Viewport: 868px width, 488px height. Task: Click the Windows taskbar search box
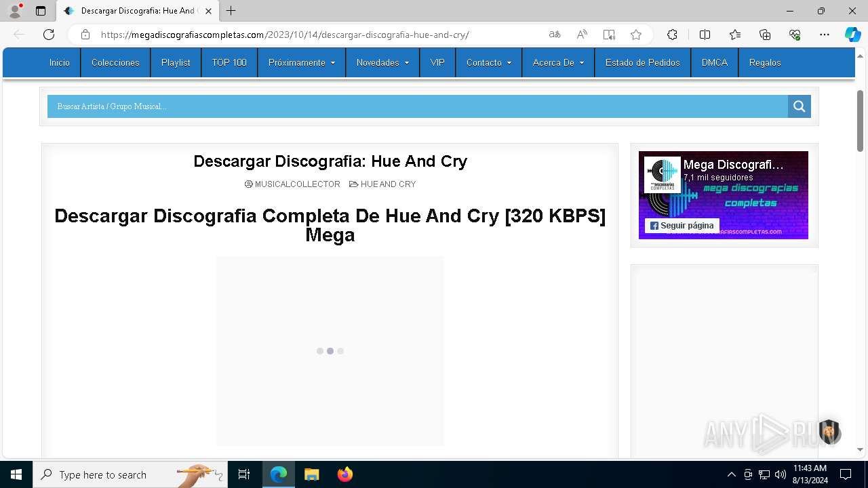tap(130, 474)
